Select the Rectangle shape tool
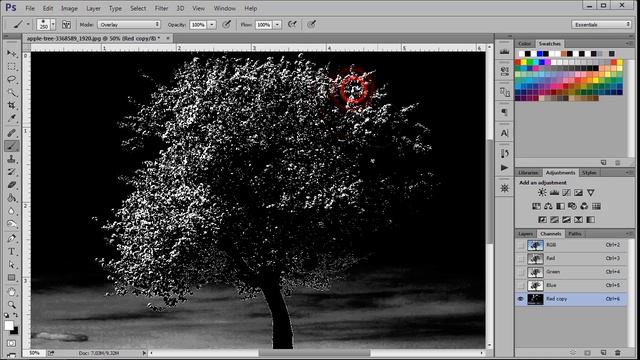The image size is (640, 360). point(11,278)
